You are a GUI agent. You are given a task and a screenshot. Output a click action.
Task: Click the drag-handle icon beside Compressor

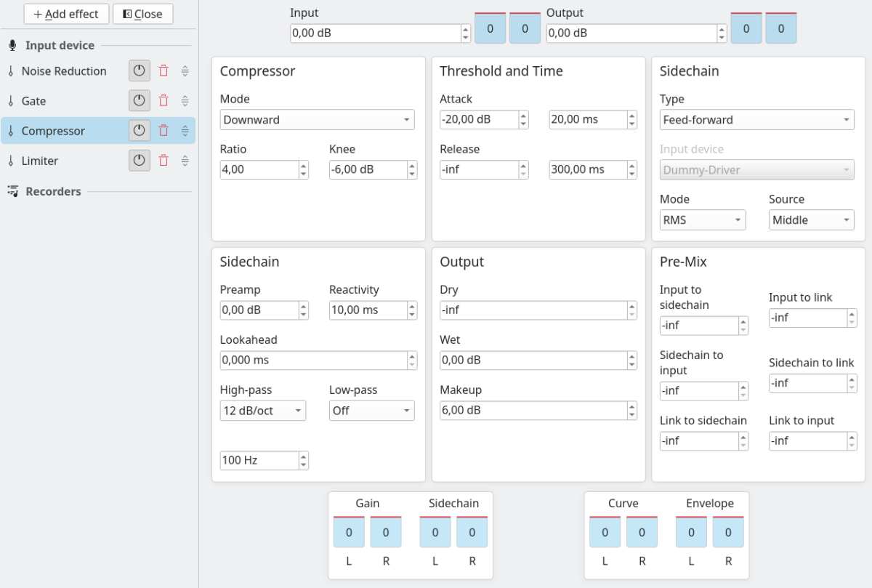point(185,131)
